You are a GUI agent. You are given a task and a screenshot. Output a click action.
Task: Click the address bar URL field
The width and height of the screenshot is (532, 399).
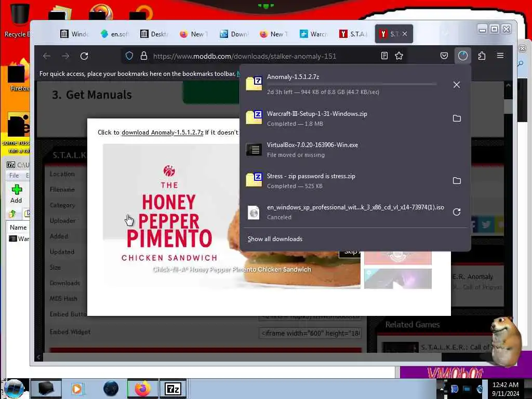click(x=245, y=56)
